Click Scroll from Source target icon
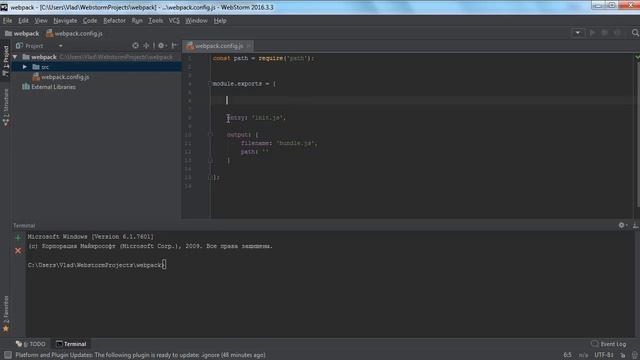Image resolution: width=640 pixels, height=360 pixels. click(136, 46)
